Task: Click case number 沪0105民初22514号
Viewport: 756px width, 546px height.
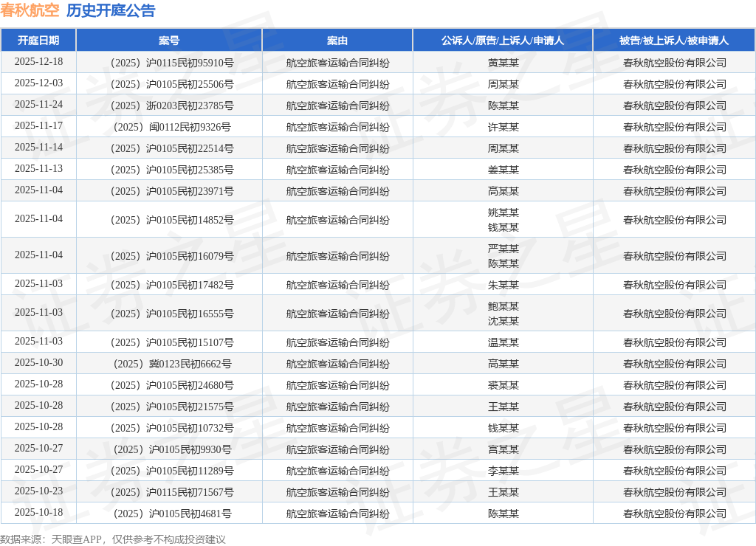Action: (x=172, y=148)
